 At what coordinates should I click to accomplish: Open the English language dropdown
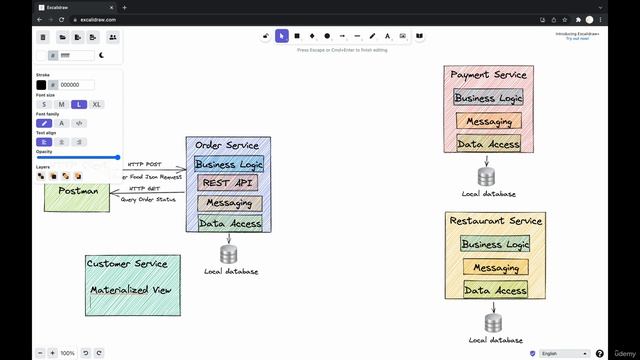click(564, 353)
